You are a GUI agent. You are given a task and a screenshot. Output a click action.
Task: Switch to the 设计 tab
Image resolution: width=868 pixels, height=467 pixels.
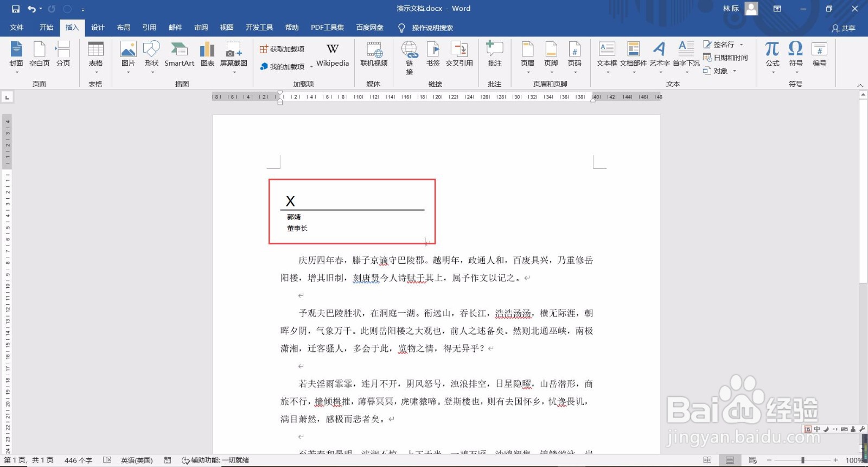[x=98, y=28]
